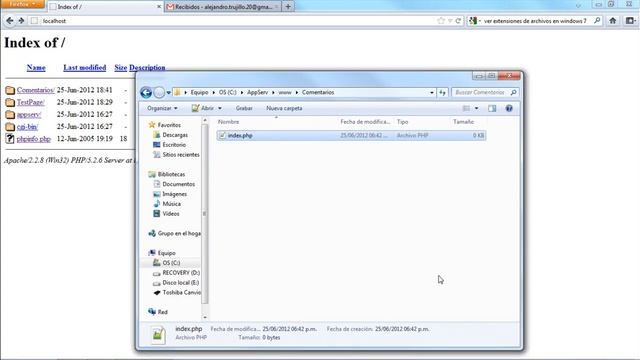Create a Nueva carpeta
Viewport: 640px width, 360px height.
point(284,108)
